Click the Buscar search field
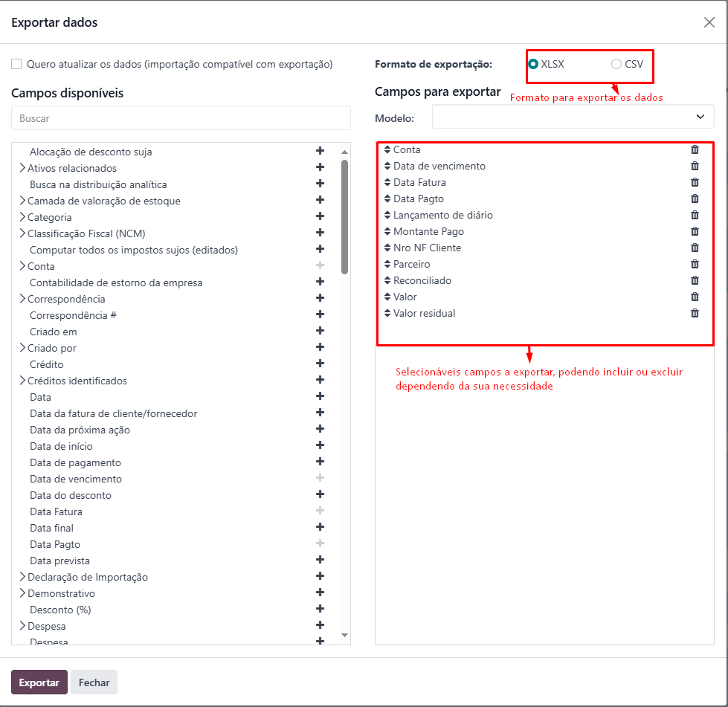The image size is (728, 707). [x=181, y=118]
